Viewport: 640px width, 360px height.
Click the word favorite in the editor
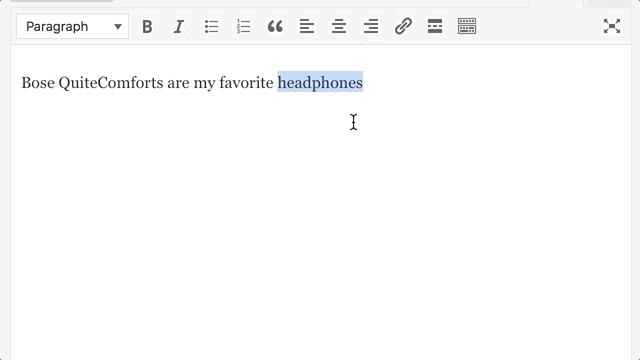[247, 82]
